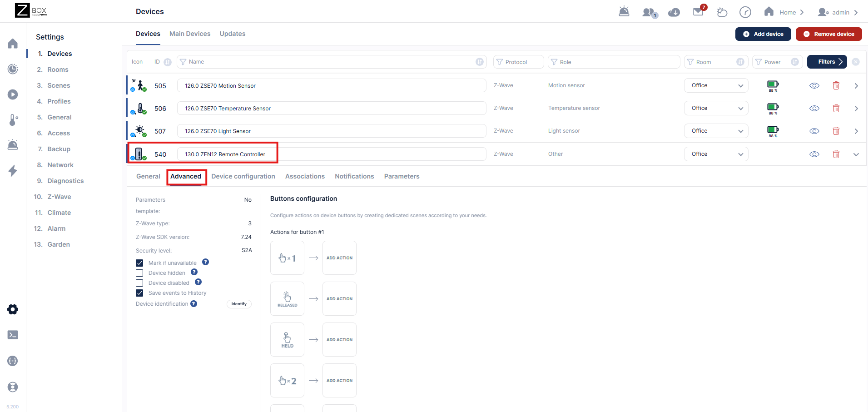The image size is (868, 412).
Task: Open the settings gear sidebar icon
Action: 13,309
